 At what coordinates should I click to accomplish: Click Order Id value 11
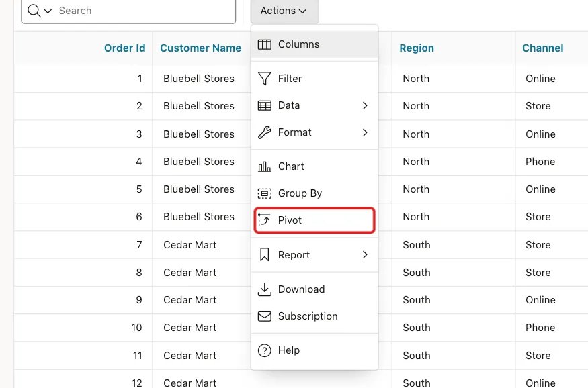(x=138, y=355)
